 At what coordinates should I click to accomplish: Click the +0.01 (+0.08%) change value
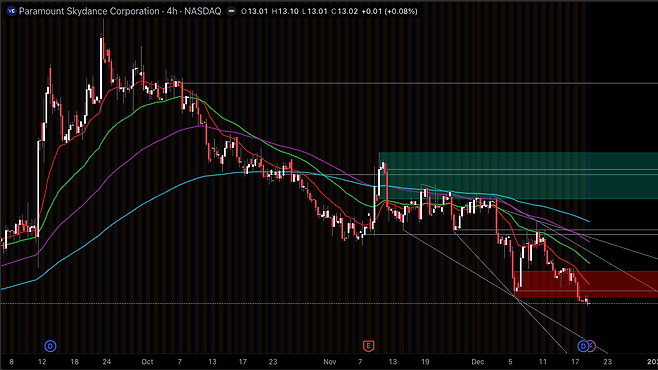(x=389, y=11)
